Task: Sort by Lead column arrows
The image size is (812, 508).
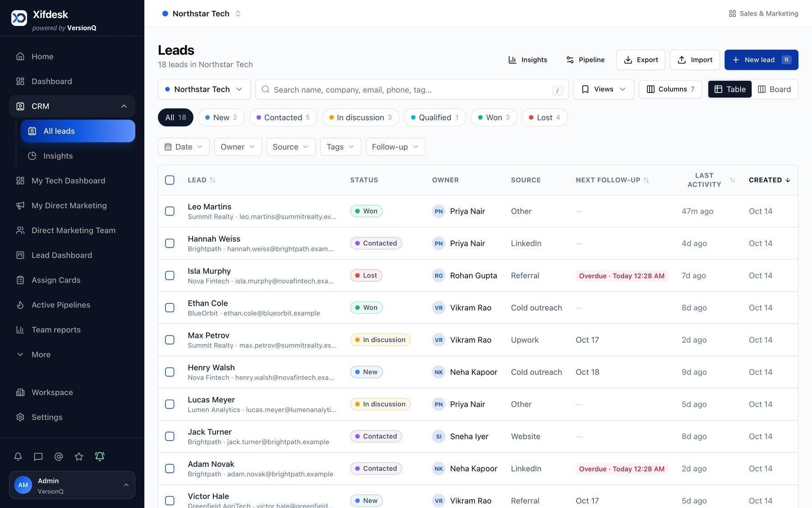Action: [x=212, y=180]
